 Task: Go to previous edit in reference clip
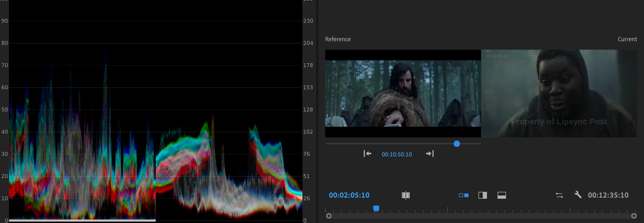[367, 154]
